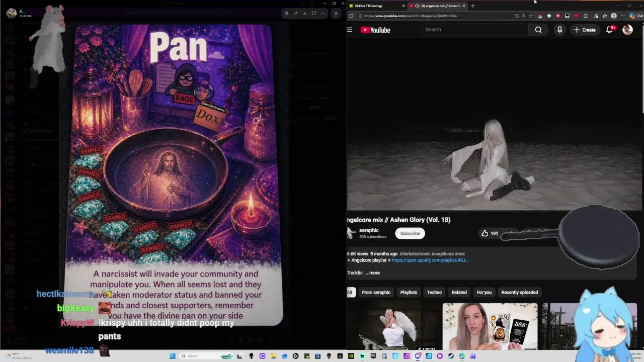
Task: Focus the YouTube search box
Action: (475, 30)
